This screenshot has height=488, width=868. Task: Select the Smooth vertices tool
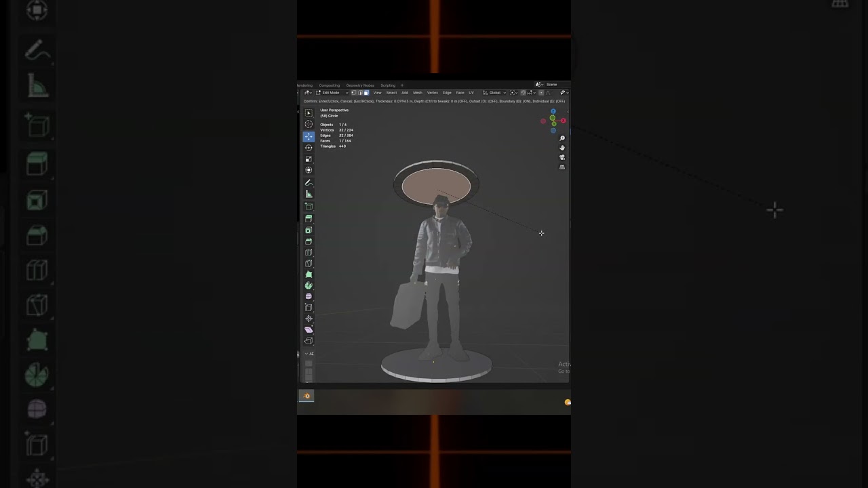pyautogui.click(x=309, y=296)
